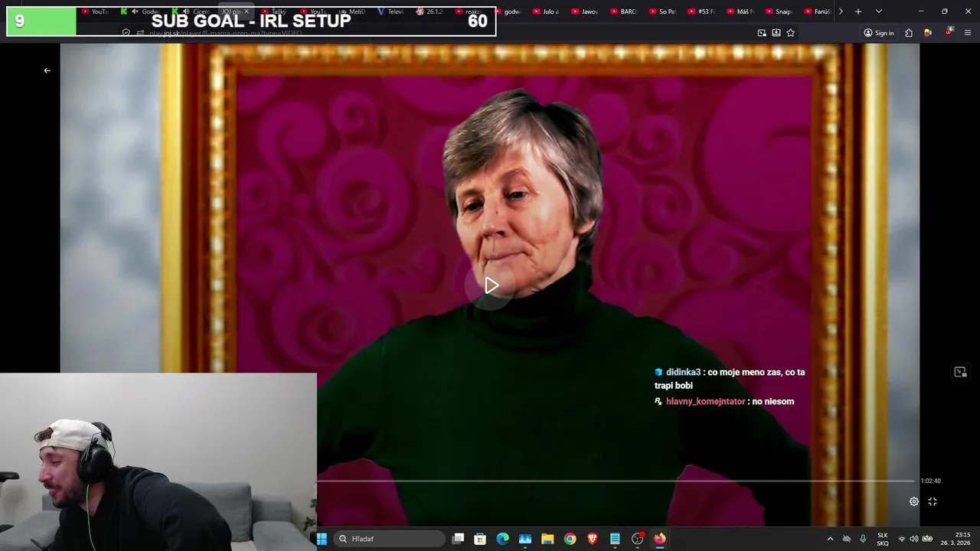Viewport: 980px width, 551px height.
Task: Seek on the video progress bar
Action: tap(616, 481)
